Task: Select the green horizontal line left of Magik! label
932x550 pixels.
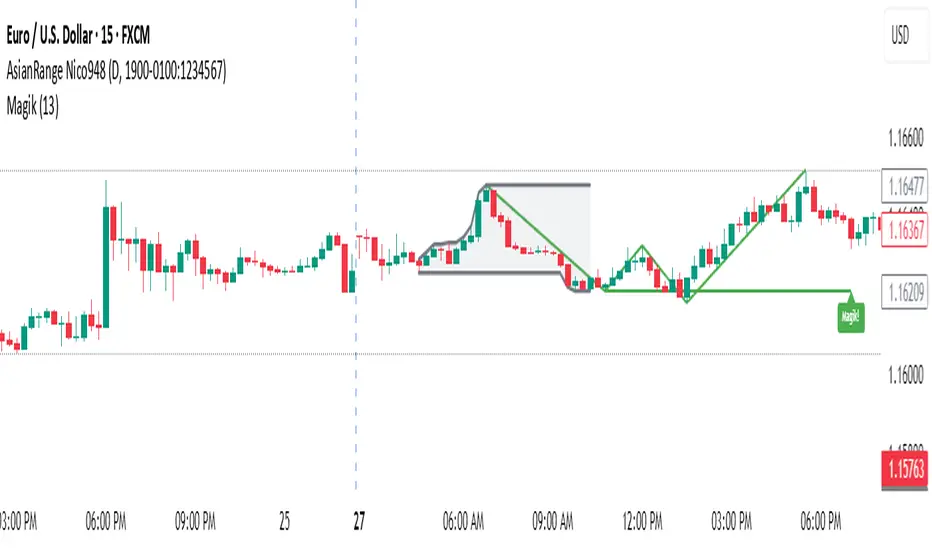Action: coord(760,291)
